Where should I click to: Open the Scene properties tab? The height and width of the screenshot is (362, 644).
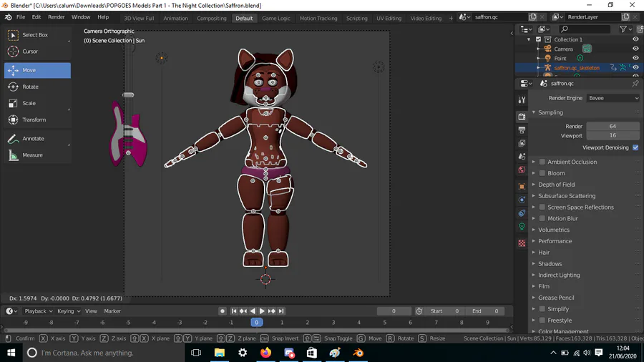(x=522, y=157)
